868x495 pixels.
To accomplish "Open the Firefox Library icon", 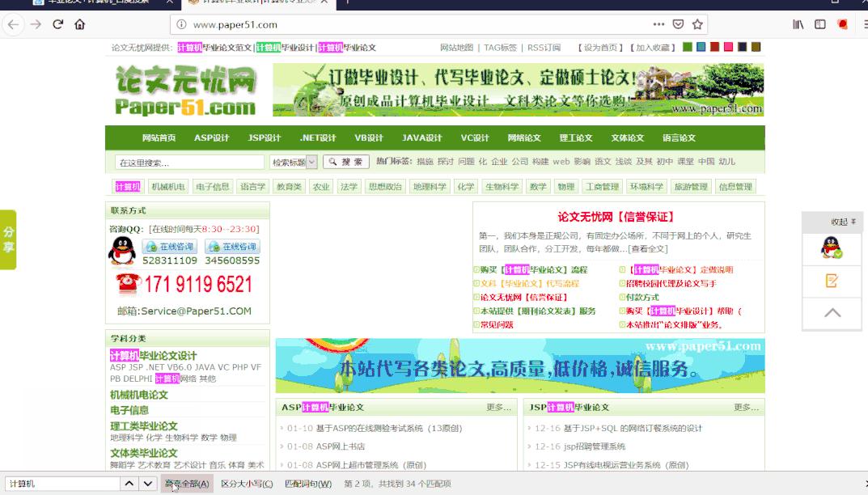I will click(x=798, y=24).
